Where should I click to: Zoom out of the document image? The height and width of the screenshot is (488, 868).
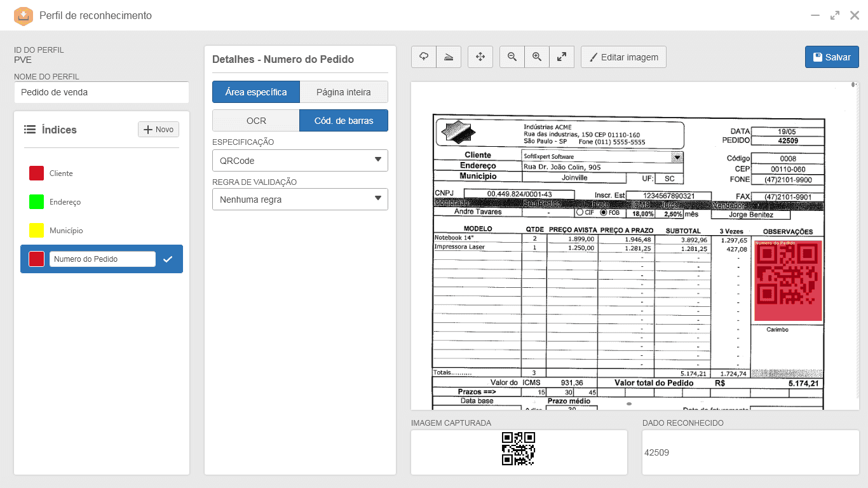coord(512,57)
